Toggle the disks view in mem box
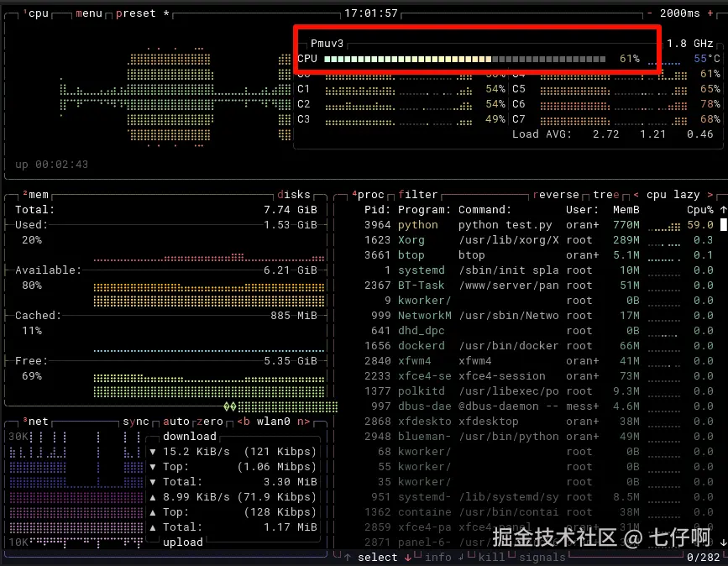 [294, 195]
